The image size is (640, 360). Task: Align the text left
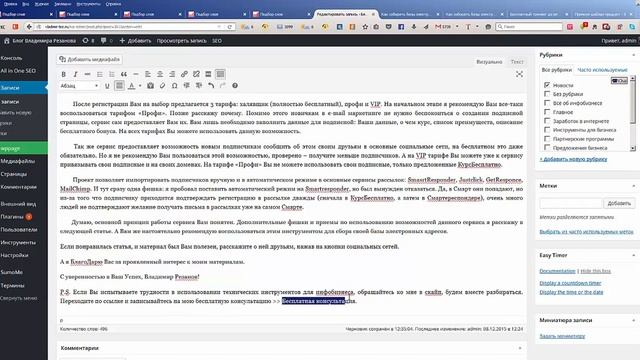point(148,74)
